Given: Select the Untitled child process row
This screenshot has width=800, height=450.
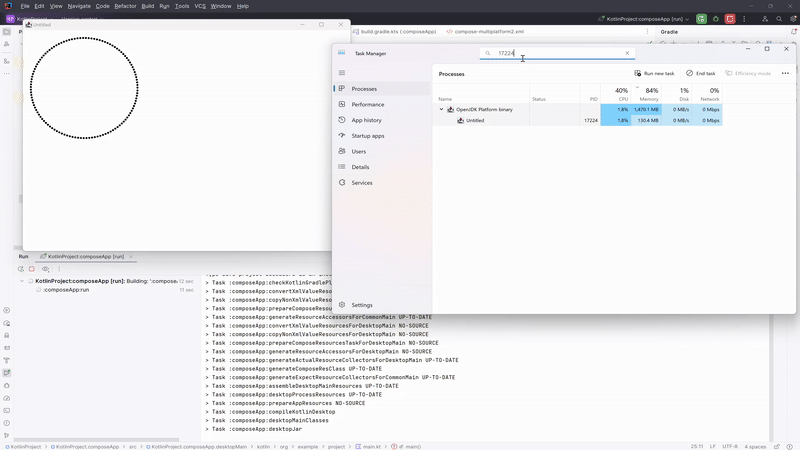Looking at the screenshot, I should click(577, 120).
